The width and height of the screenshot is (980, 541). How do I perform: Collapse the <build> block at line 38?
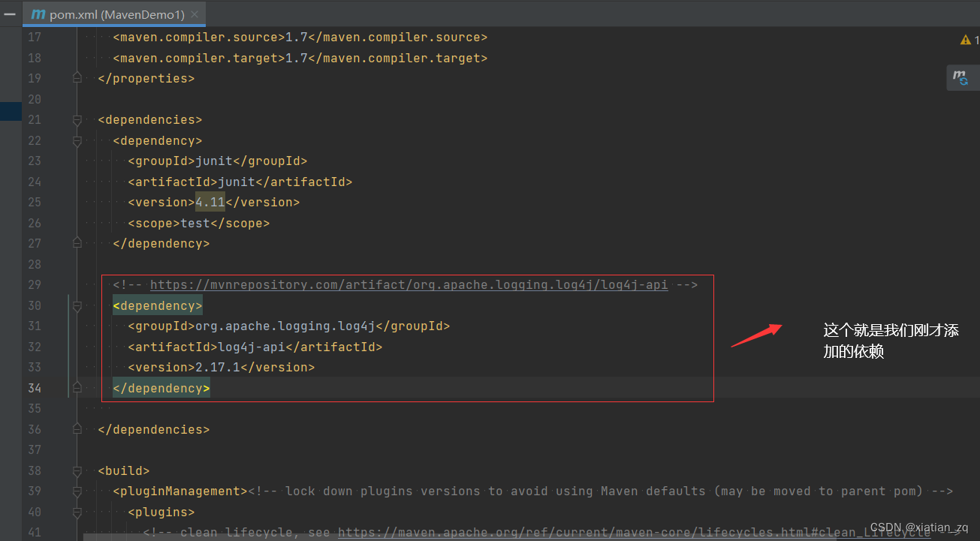[x=77, y=470]
